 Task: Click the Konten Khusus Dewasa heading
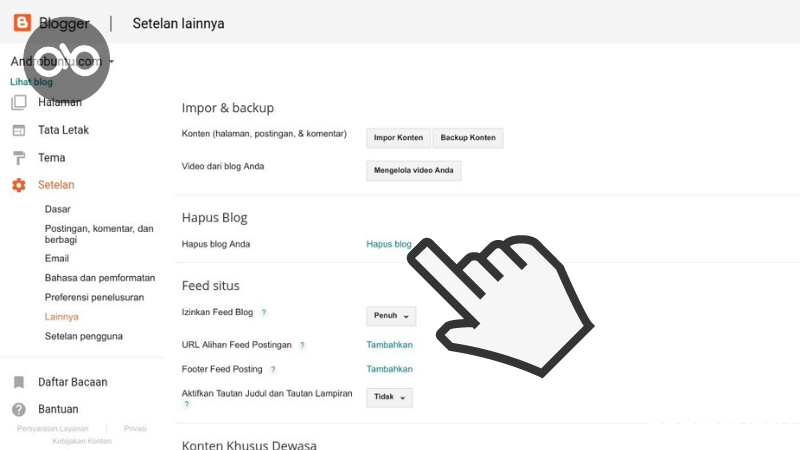pos(249,445)
